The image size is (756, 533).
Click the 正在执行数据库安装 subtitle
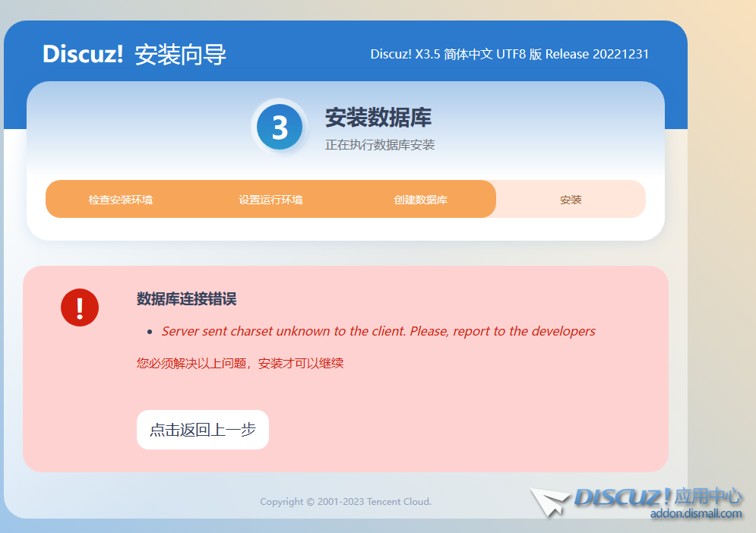(380, 144)
